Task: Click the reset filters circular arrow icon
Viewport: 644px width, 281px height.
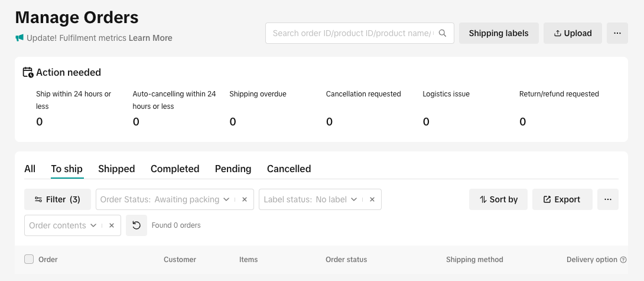Action: click(136, 225)
